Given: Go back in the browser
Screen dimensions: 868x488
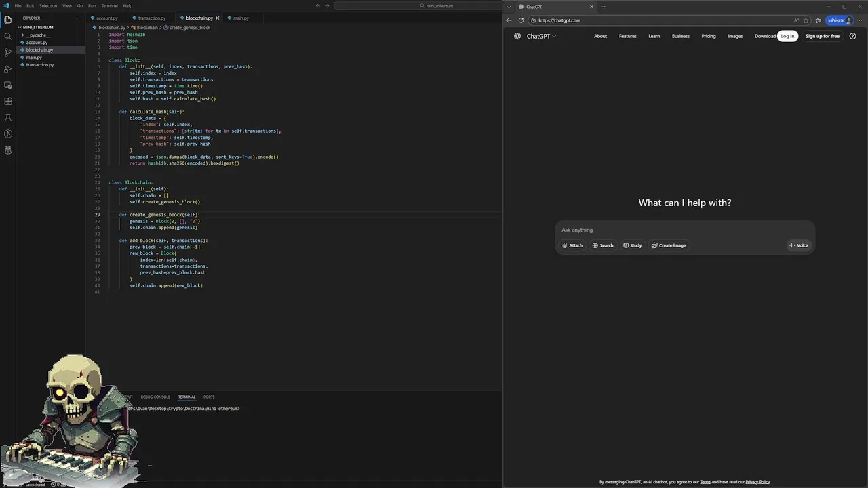Looking at the screenshot, I should (x=509, y=20).
